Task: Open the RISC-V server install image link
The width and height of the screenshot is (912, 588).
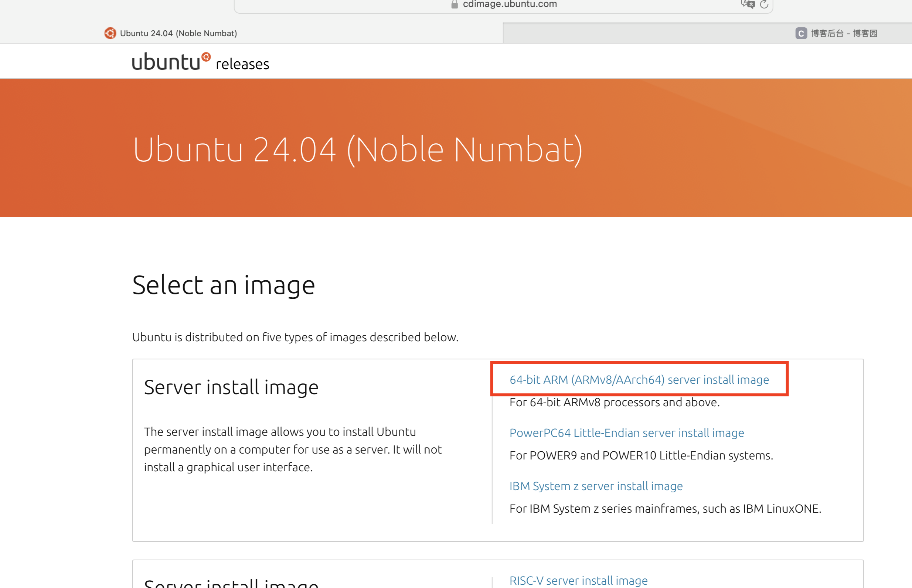Action: click(578, 580)
